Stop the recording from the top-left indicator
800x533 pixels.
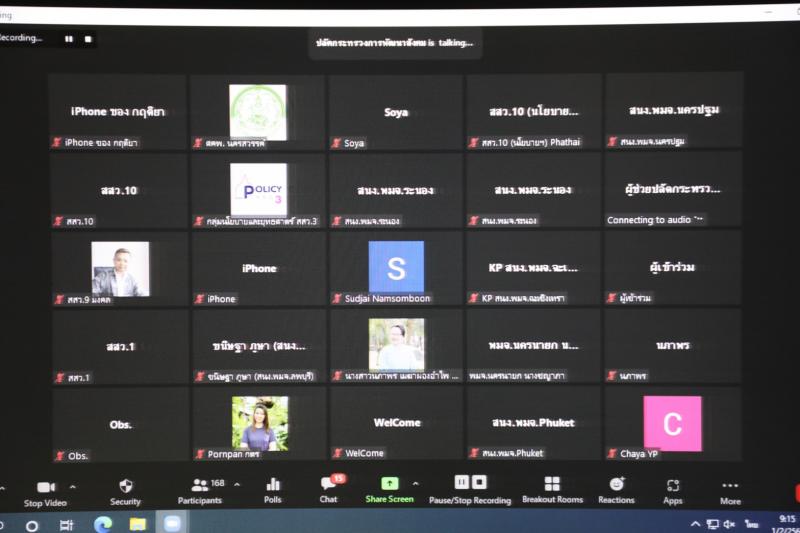point(88,39)
